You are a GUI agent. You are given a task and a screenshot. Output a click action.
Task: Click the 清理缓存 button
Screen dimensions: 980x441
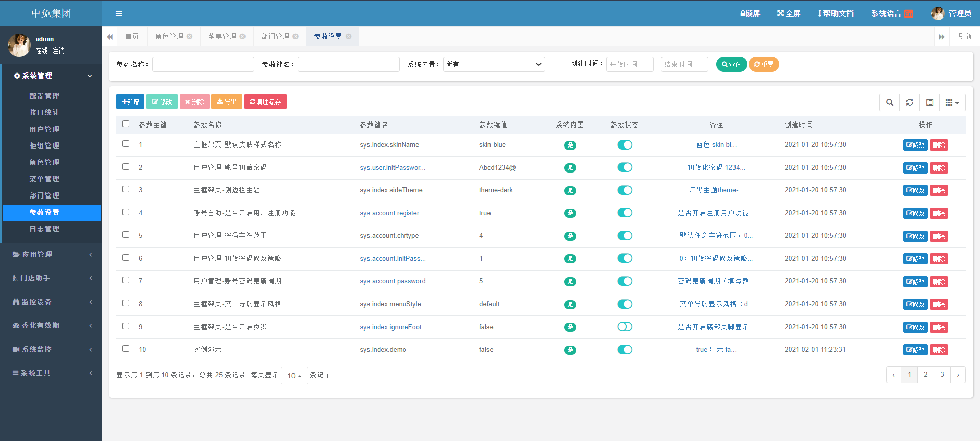point(265,102)
